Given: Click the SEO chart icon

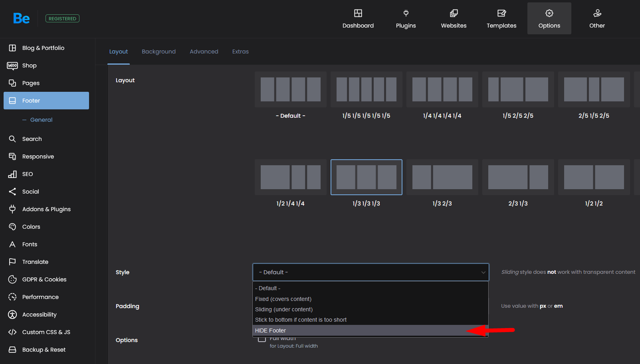Looking at the screenshot, I should click(12, 174).
